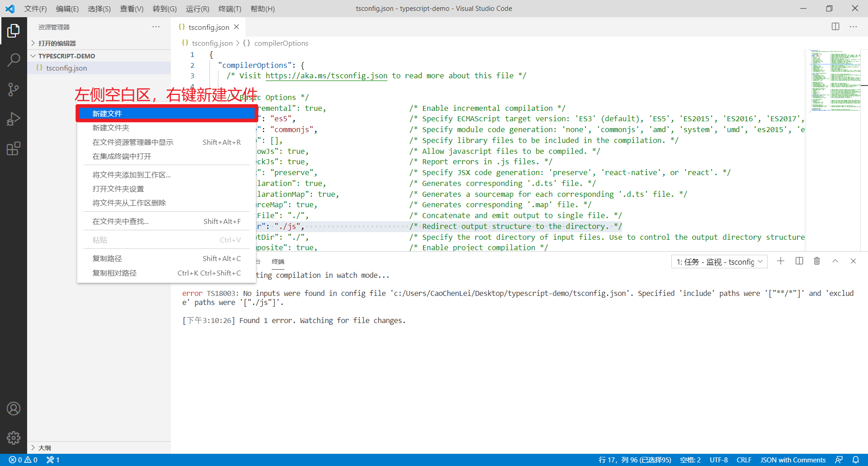Click the CRLF line ending selector
The image size is (868, 466).
(x=744, y=460)
